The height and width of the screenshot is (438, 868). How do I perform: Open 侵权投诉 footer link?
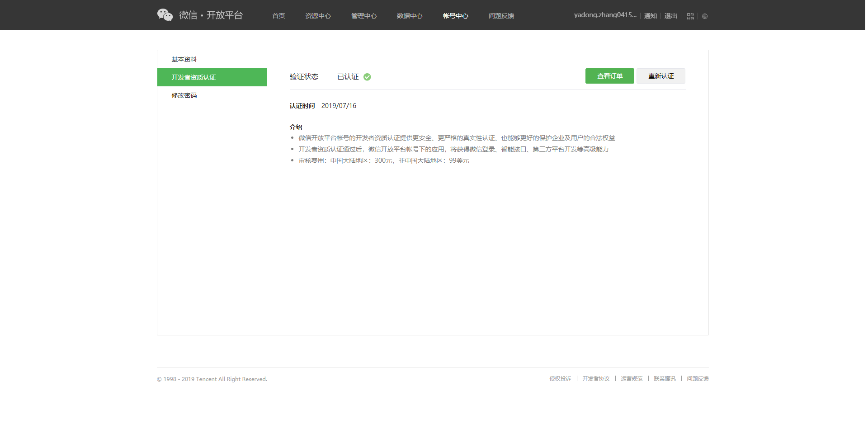[x=560, y=379]
